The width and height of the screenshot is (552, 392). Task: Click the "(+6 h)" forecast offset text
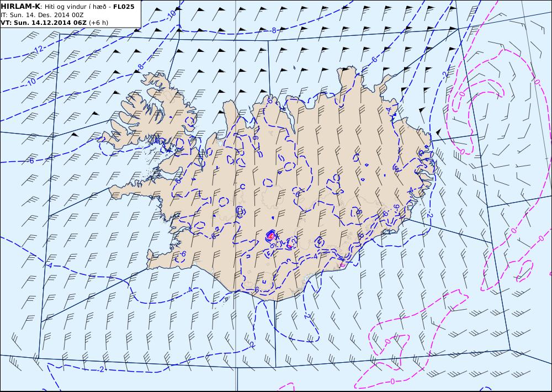point(99,23)
